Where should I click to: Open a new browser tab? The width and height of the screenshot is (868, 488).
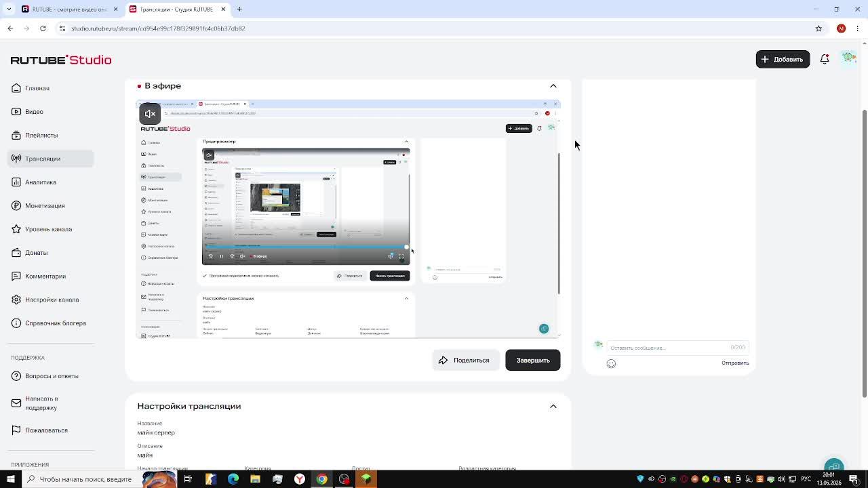(239, 9)
